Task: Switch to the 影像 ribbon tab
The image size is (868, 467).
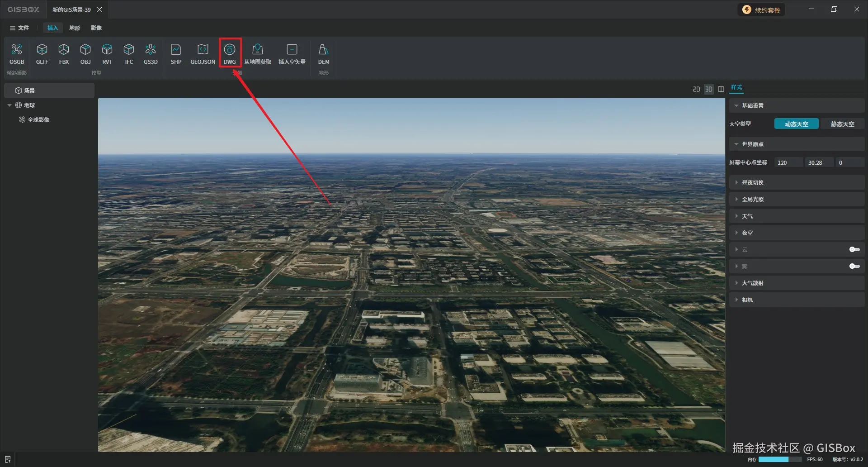Action: coord(96,28)
